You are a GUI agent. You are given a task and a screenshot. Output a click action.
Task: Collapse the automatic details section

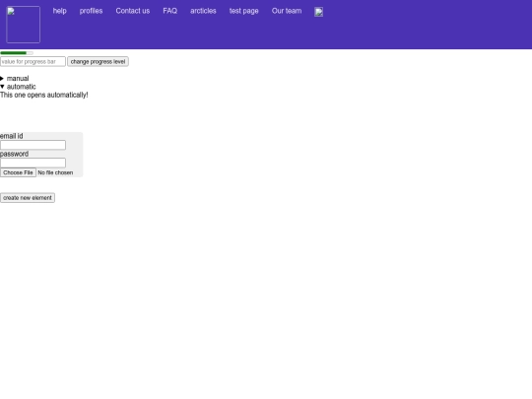click(18, 87)
